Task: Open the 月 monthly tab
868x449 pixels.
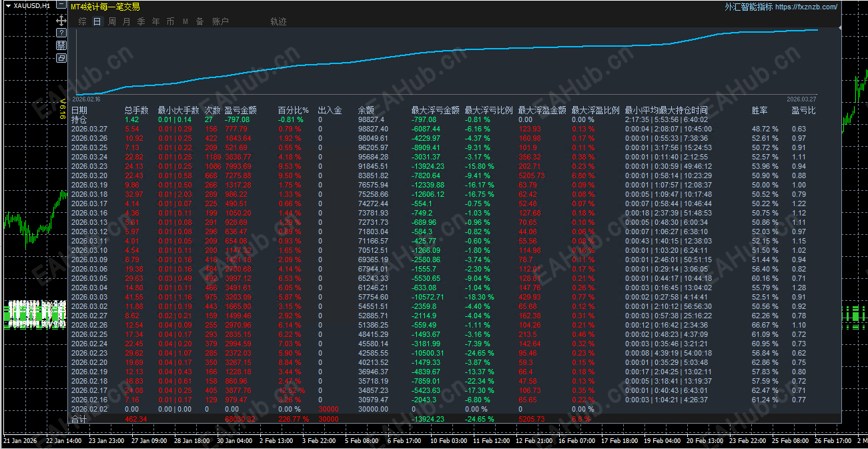Action: [x=127, y=21]
